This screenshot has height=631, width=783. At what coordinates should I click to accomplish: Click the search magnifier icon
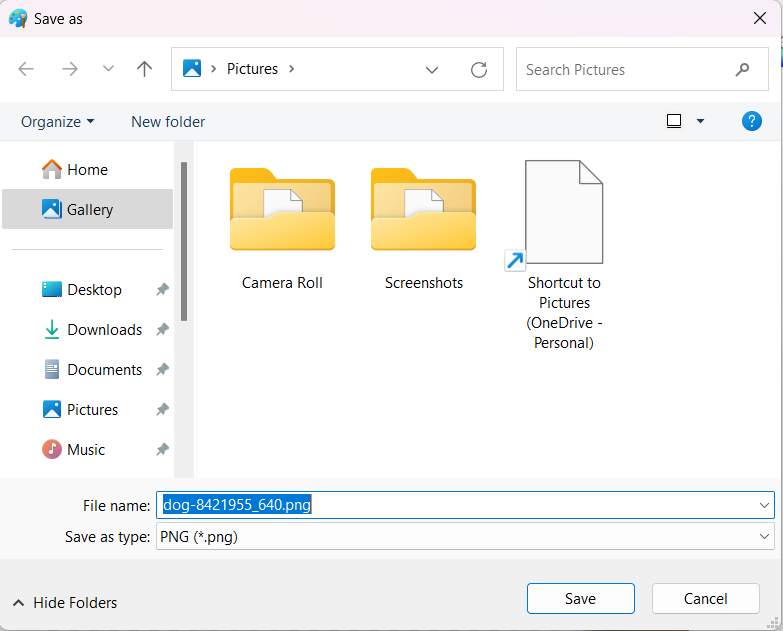click(x=742, y=69)
